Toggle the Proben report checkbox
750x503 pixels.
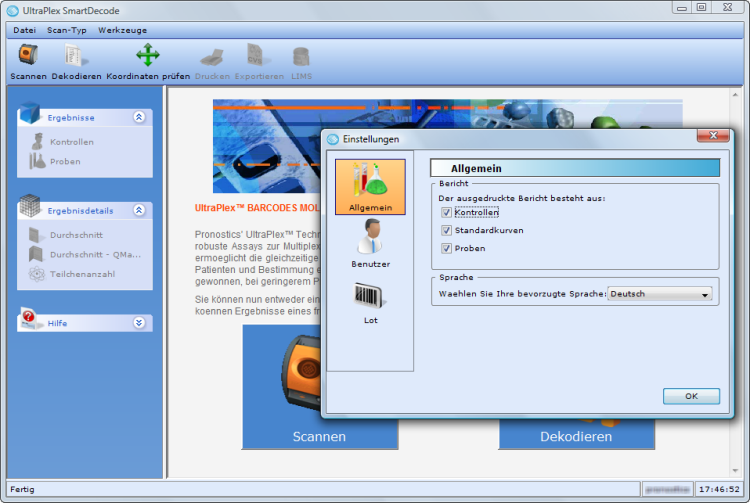pos(446,249)
